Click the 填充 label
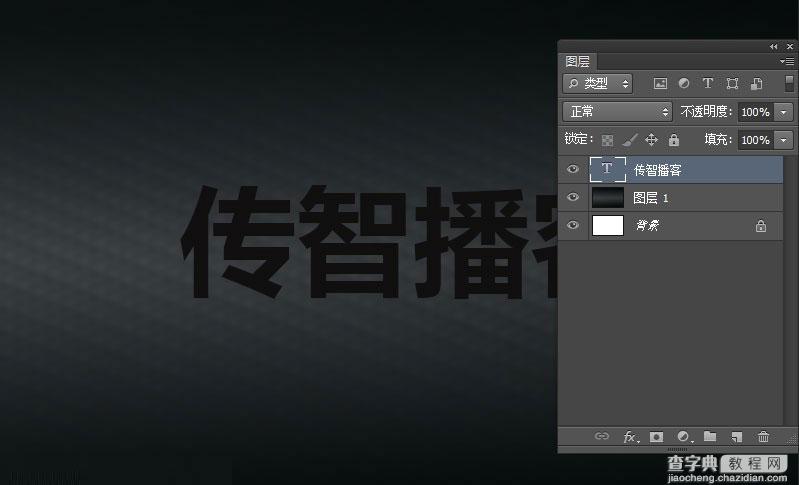 click(x=718, y=139)
